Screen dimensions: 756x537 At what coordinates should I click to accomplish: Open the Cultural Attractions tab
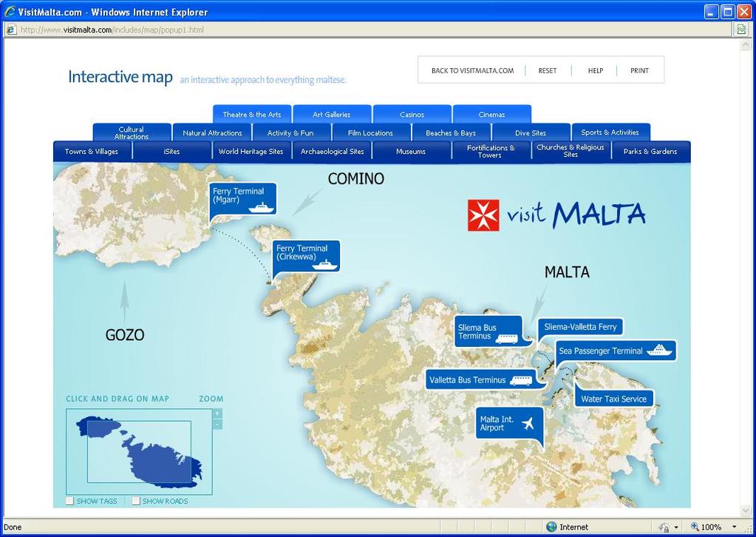pyautogui.click(x=132, y=132)
